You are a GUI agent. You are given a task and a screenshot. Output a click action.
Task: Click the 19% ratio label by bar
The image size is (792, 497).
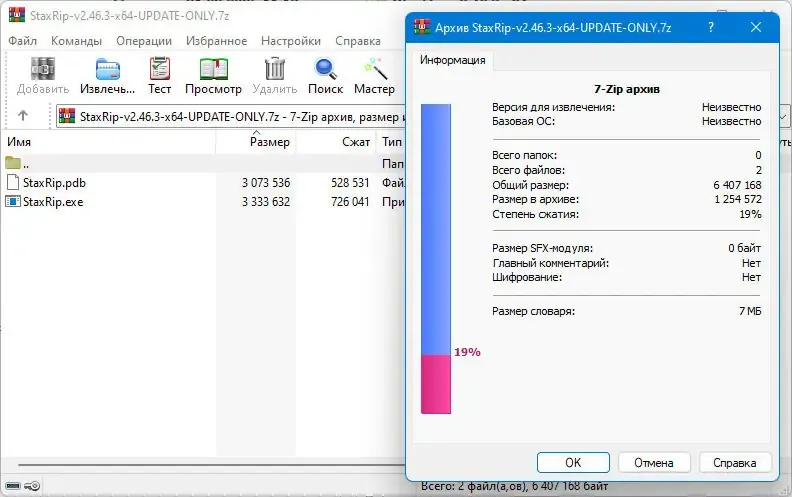[x=467, y=352]
